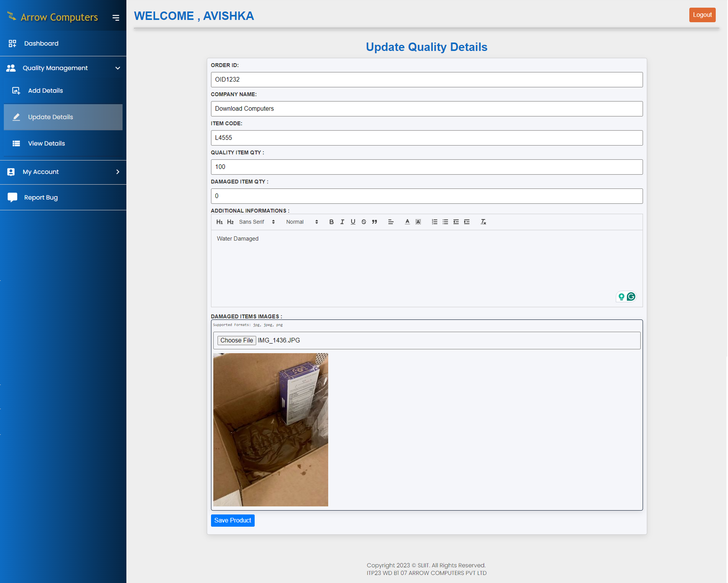Screen dimensions: 728x583
Task: Open the Dashboard menu item
Action: point(41,43)
